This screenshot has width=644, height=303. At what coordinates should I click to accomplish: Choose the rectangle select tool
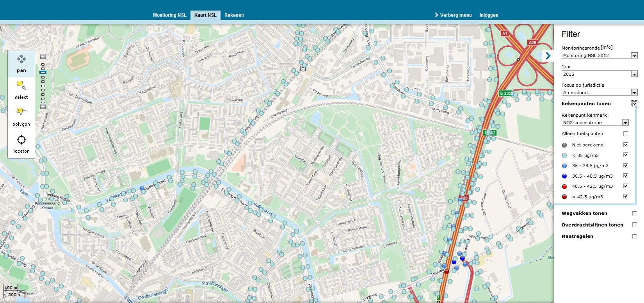tap(21, 90)
